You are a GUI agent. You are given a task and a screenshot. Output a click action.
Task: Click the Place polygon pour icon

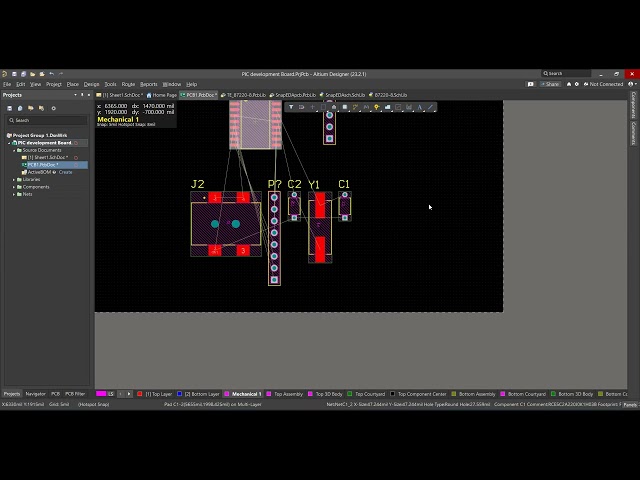coord(387,107)
